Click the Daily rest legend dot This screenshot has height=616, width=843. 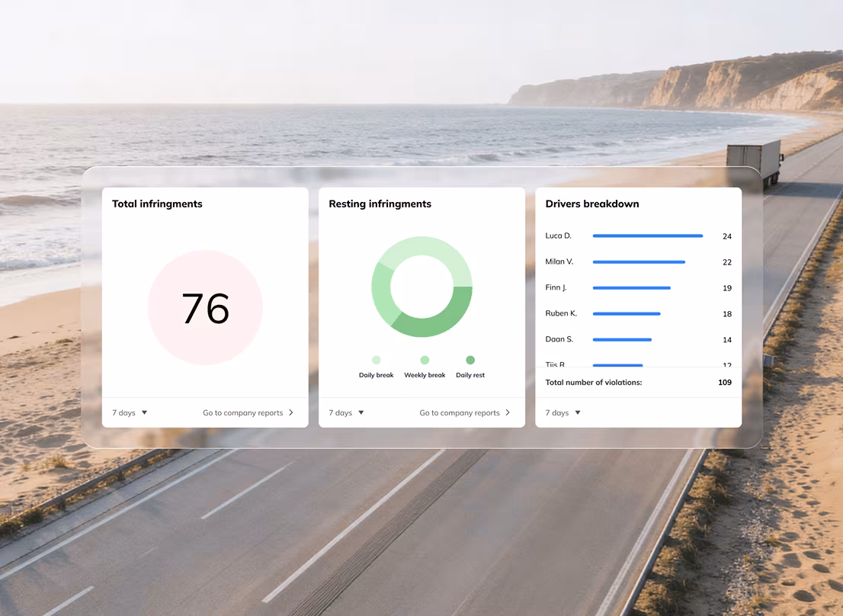click(x=470, y=360)
